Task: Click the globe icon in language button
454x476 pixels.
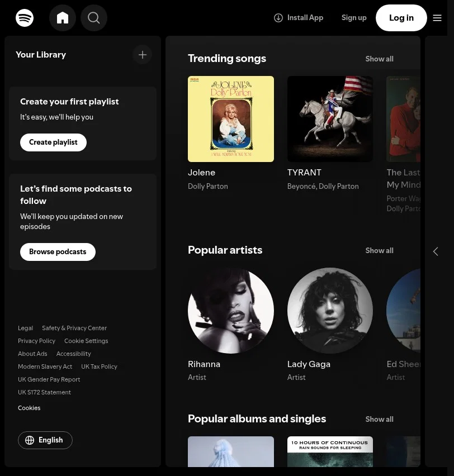Action: point(30,440)
